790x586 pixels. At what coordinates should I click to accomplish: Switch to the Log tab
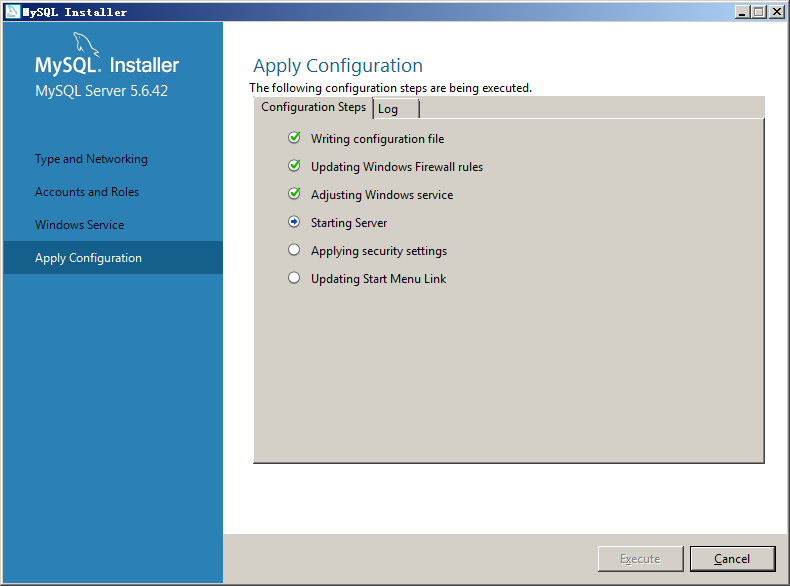396,109
